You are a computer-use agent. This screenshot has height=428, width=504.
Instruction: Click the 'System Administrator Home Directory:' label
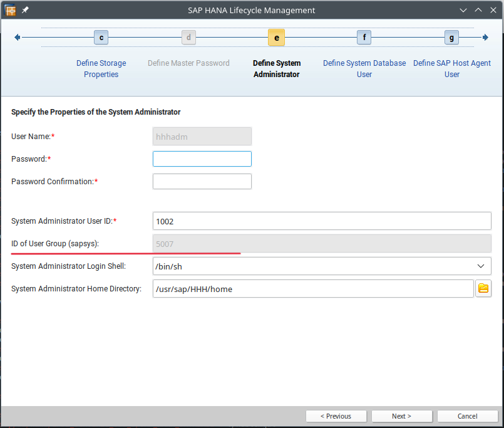click(x=76, y=289)
